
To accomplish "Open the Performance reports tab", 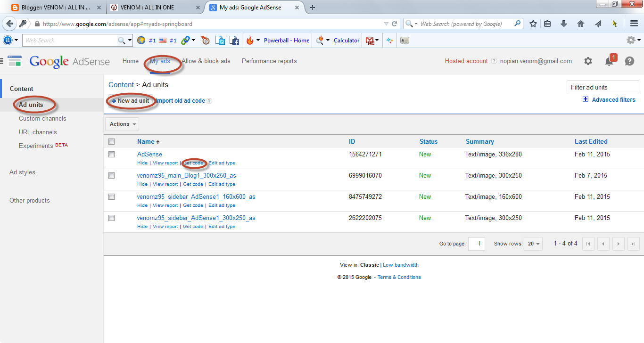I will [269, 61].
